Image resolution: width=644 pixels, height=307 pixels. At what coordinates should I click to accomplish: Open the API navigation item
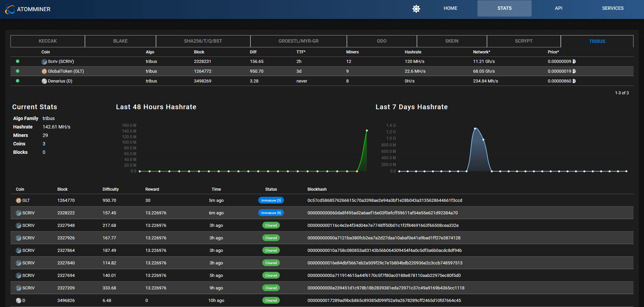point(559,8)
